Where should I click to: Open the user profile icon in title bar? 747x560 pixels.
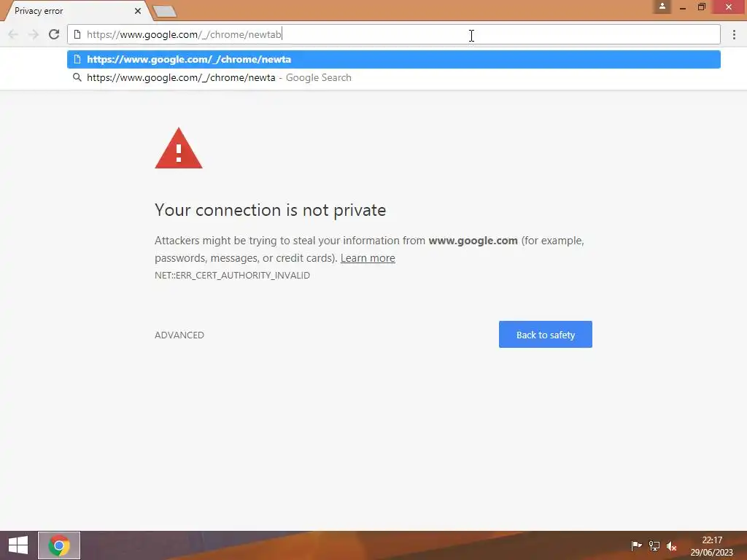[662, 7]
